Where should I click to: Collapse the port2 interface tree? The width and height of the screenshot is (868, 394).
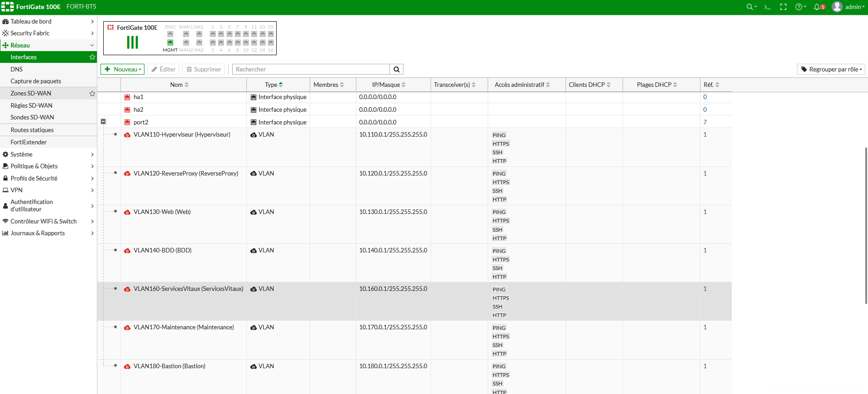coord(103,122)
